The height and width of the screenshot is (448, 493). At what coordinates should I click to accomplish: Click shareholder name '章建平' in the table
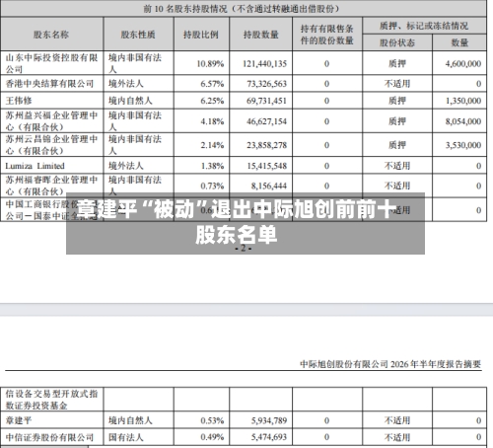click(x=19, y=420)
